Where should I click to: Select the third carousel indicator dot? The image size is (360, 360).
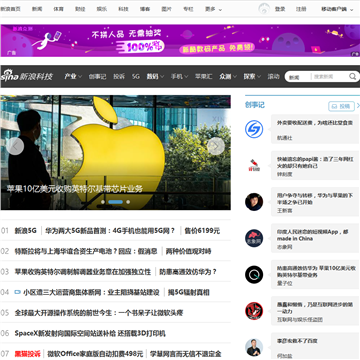tap(128, 202)
